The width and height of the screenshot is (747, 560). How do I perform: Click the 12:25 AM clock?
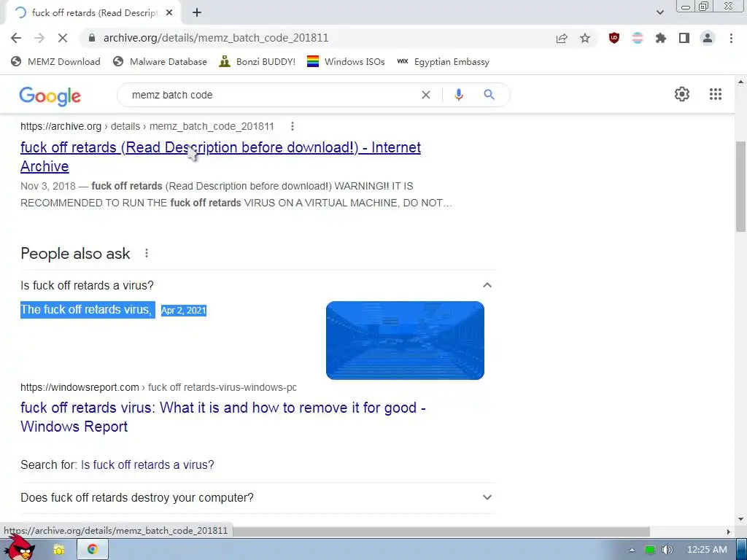click(707, 550)
